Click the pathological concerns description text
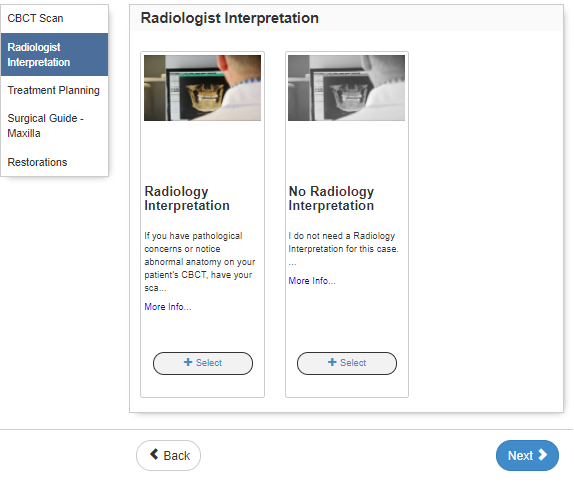Image resolution: width=574 pixels, height=493 pixels. click(200, 262)
